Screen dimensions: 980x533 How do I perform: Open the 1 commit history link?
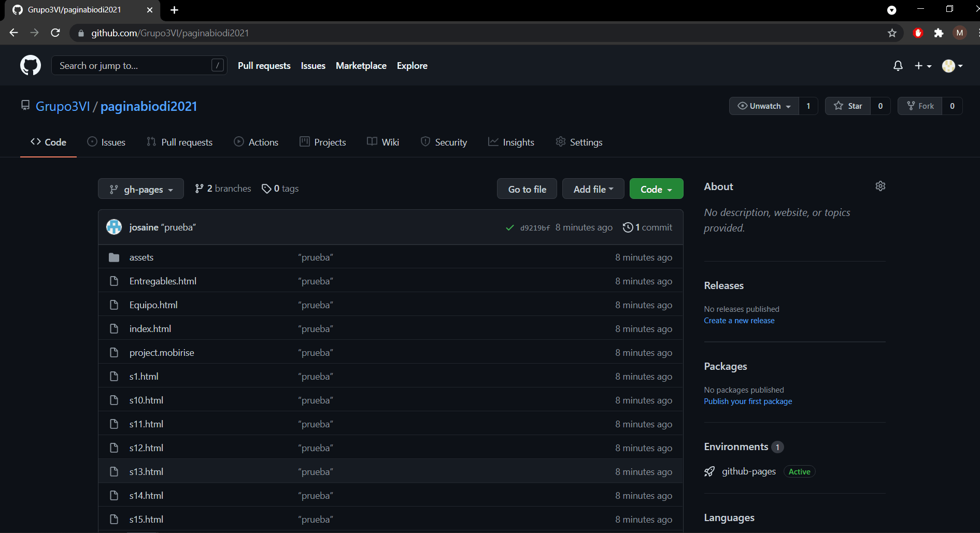click(648, 227)
